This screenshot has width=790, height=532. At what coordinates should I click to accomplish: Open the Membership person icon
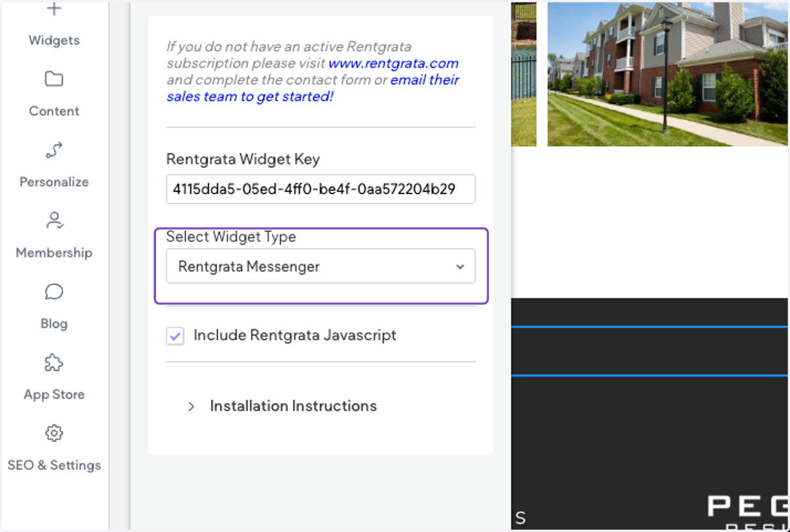(54, 221)
